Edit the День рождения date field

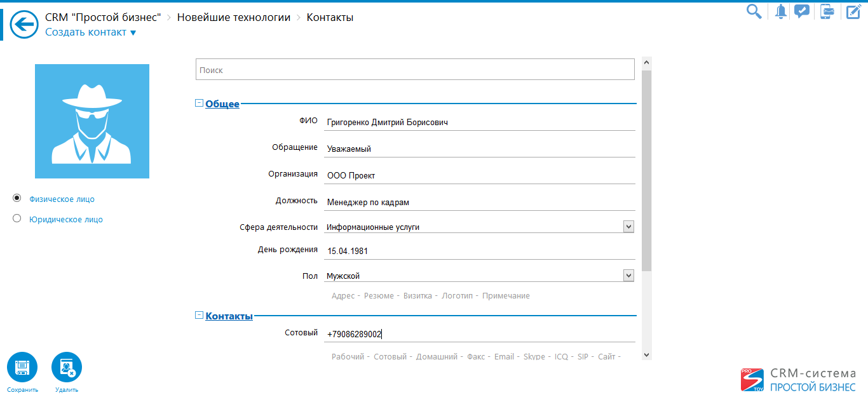[480, 251]
